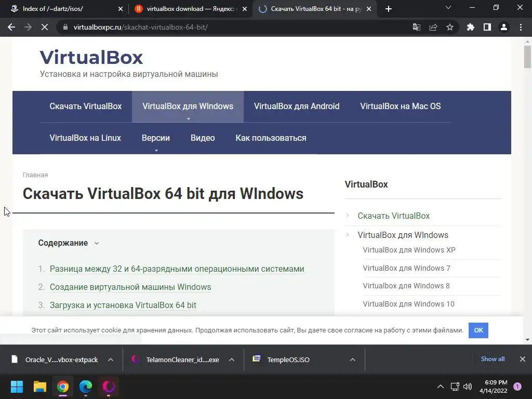
Task: Expand options for TelamonCleaner download
Action: click(x=232, y=360)
